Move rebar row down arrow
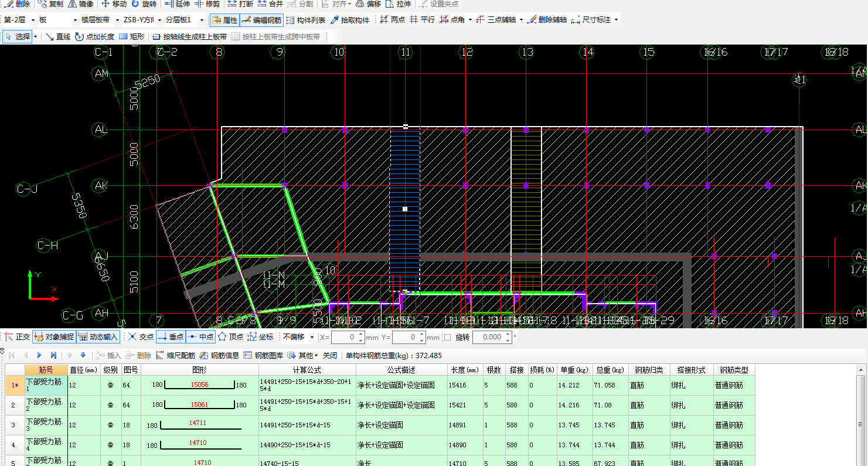The height and width of the screenshot is (466, 868). pyautogui.click(x=83, y=355)
